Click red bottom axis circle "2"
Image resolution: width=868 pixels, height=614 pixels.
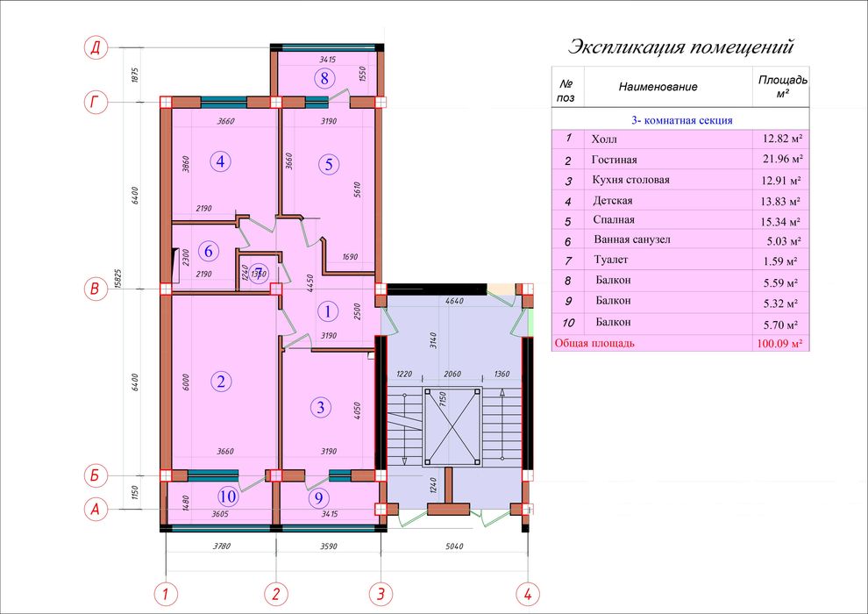(275, 596)
